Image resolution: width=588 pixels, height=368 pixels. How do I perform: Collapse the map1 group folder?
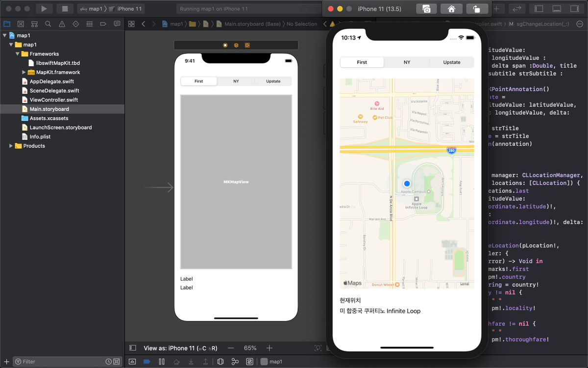[x=11, y=45]
